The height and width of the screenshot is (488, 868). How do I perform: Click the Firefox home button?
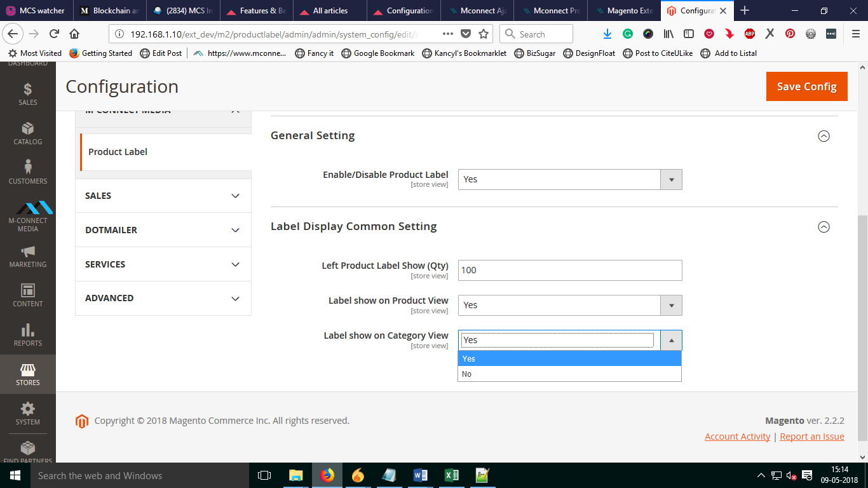click(x=74, y=34)
